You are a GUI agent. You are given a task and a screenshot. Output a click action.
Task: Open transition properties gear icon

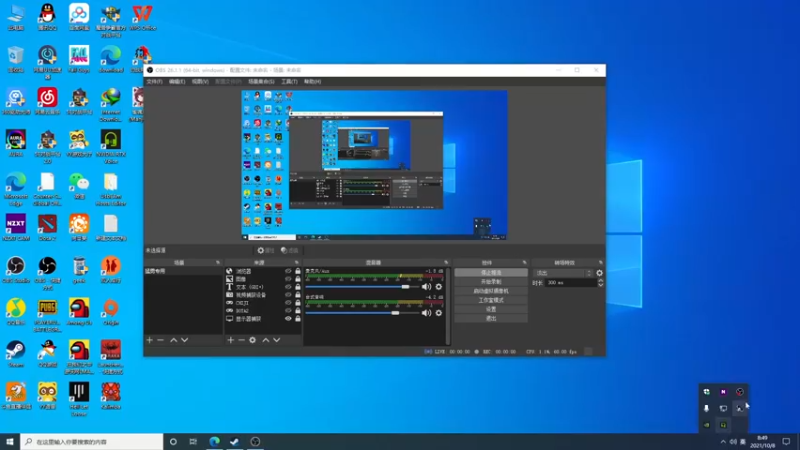599,273
